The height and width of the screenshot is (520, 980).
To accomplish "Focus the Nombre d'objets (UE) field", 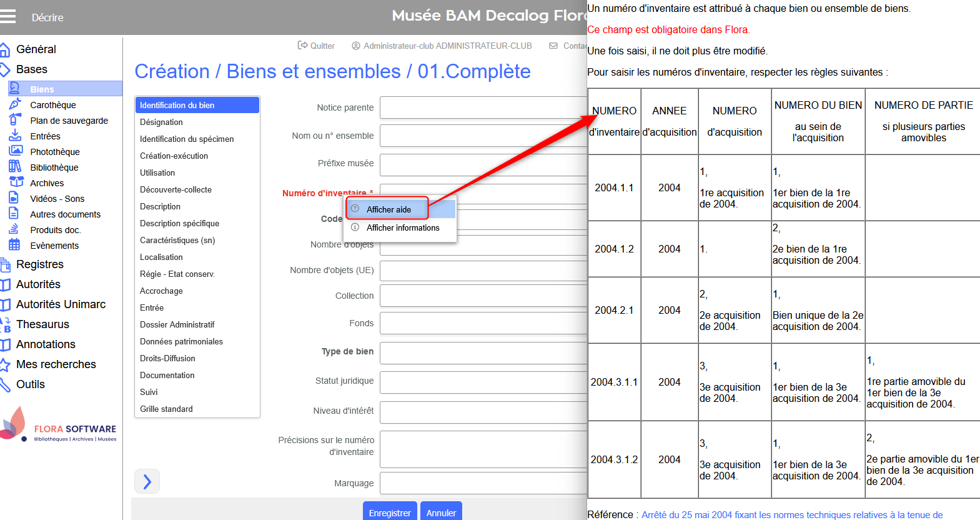I will tap(483, 271).
